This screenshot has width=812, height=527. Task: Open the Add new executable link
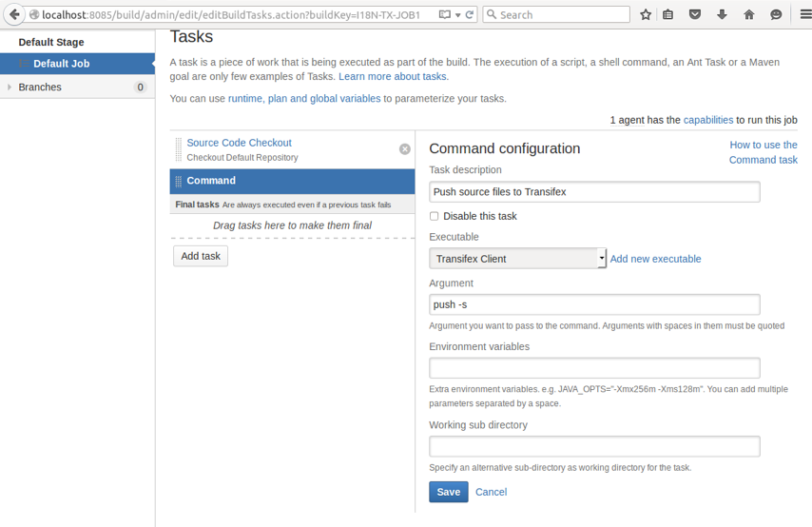point(655,259)
